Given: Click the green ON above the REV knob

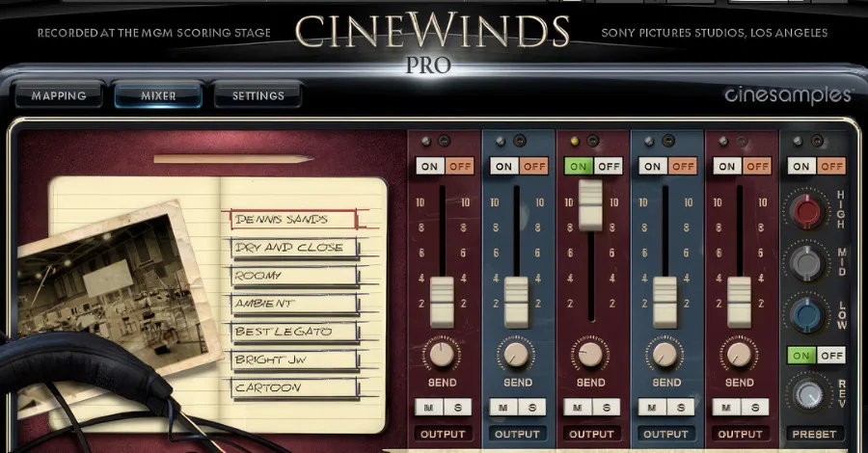Looking at the screenshot, I should click(801, 356).
